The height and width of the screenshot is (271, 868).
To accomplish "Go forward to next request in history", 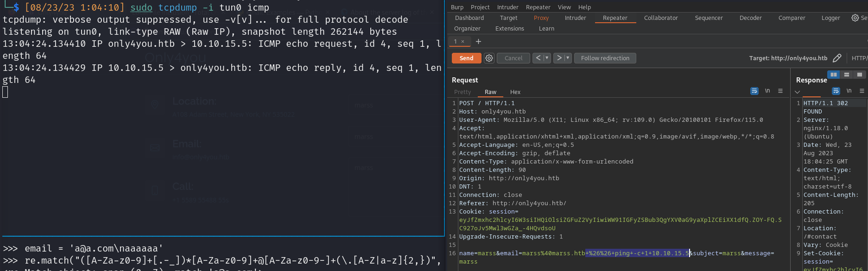I will coord(559,58).
